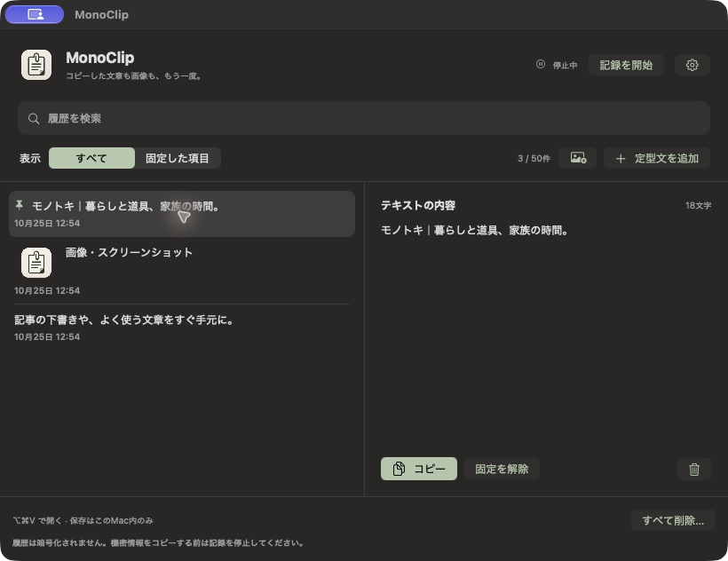Open settings via the gear icon
This screenshot has width=728, height=561.
[692, 65]
